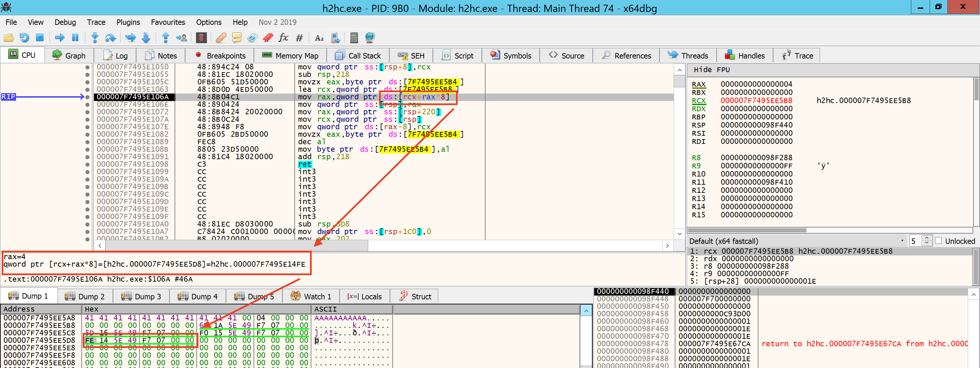Switch to the Call Stack tab
980x368 pixels.
358,56
